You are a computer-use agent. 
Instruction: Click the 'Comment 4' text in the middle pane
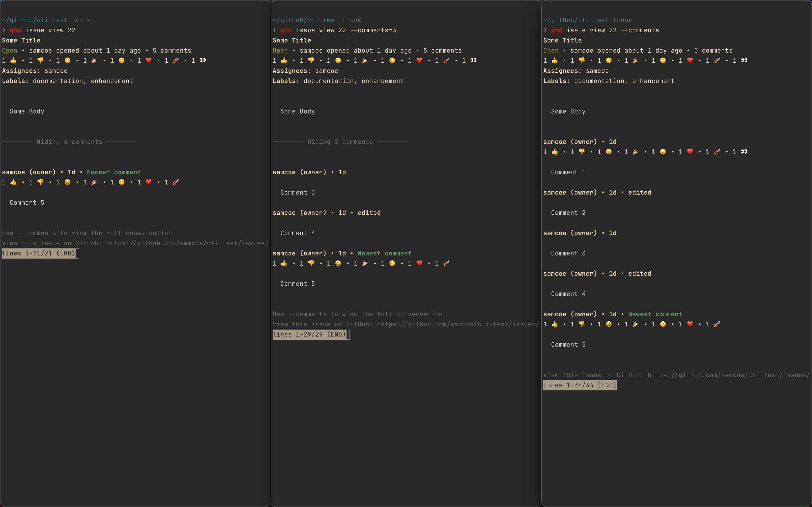[x=297, y=233]
